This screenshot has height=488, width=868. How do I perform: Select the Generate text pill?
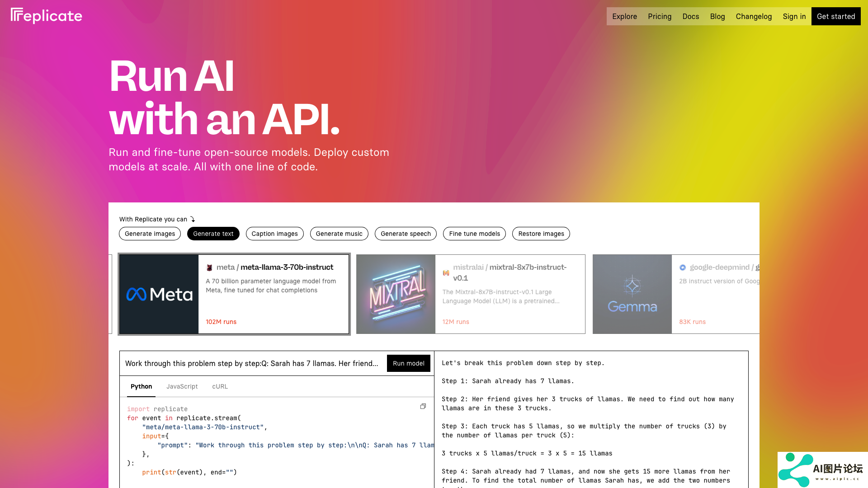[x=213, y=234]
